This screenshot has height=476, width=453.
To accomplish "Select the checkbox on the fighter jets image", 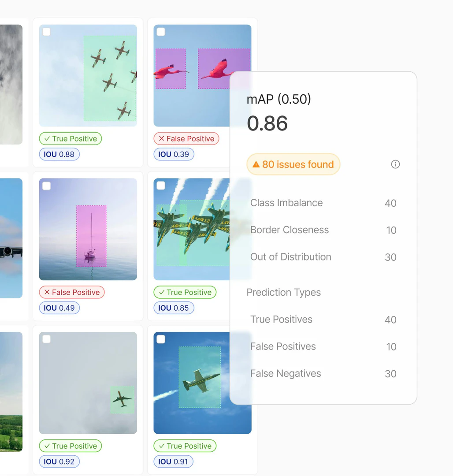I will (160, 186).
